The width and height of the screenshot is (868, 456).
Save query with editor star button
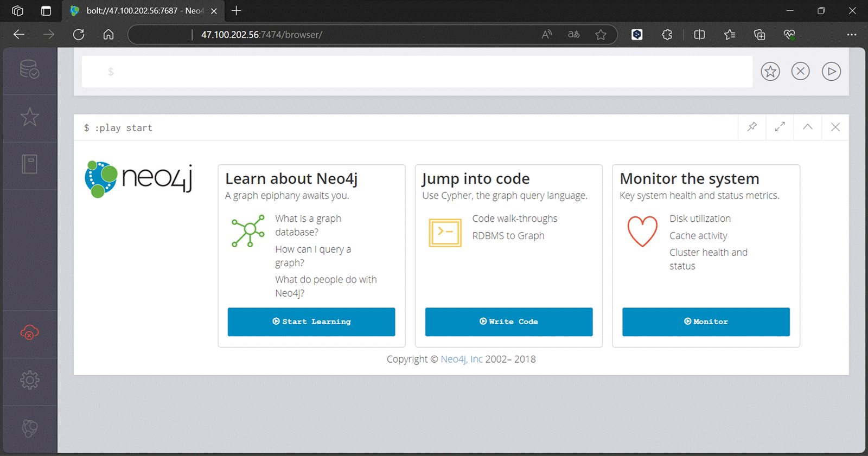(770, 72)
